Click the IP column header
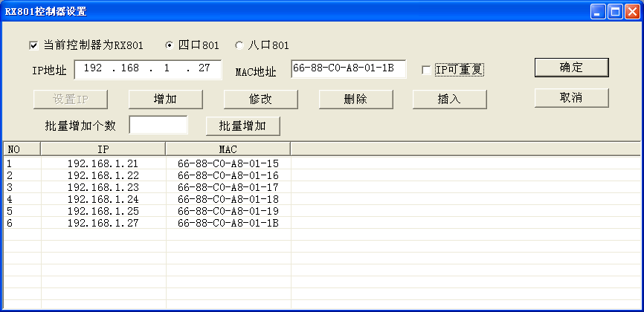The image size is (644, 312). [x=103, y=149]
